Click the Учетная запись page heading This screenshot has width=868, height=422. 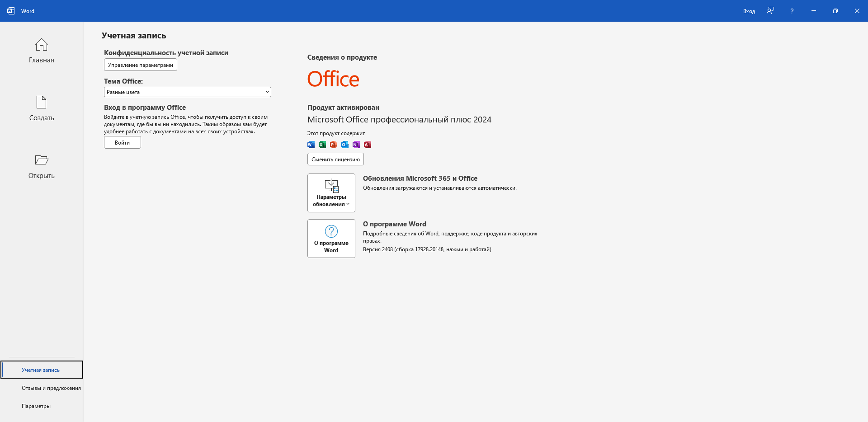pyautogui.click(x=134, y=36)
